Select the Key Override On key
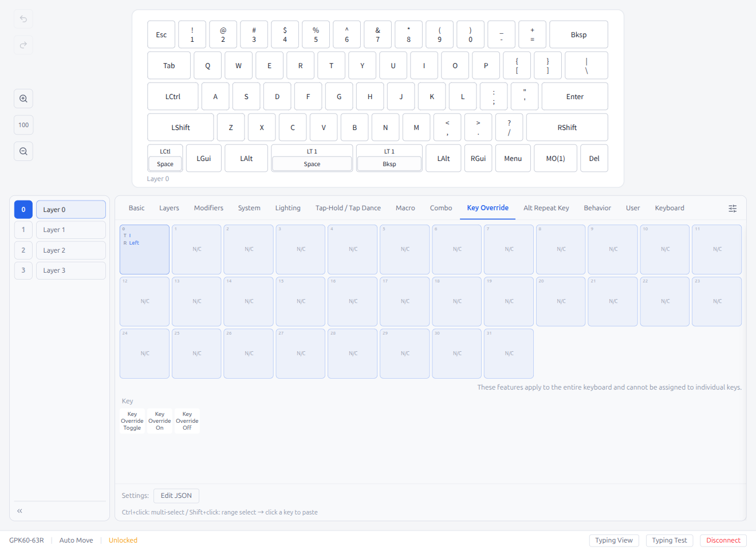Viewport: 756px width, 550px height. pos(160,421)
